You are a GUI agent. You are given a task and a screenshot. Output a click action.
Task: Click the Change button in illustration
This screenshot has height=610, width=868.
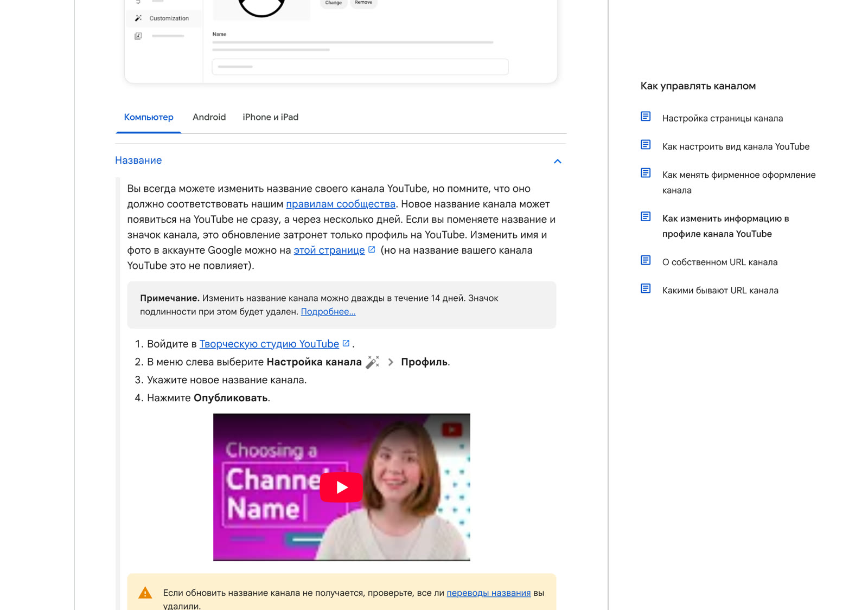pyautogui.click(x=333, y=3)
